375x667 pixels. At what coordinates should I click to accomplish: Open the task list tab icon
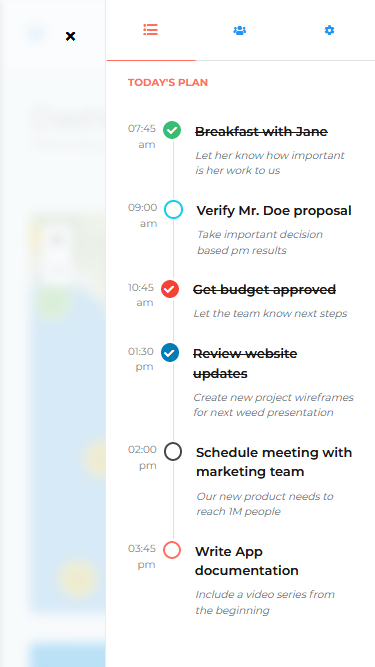tap(151, 30)
